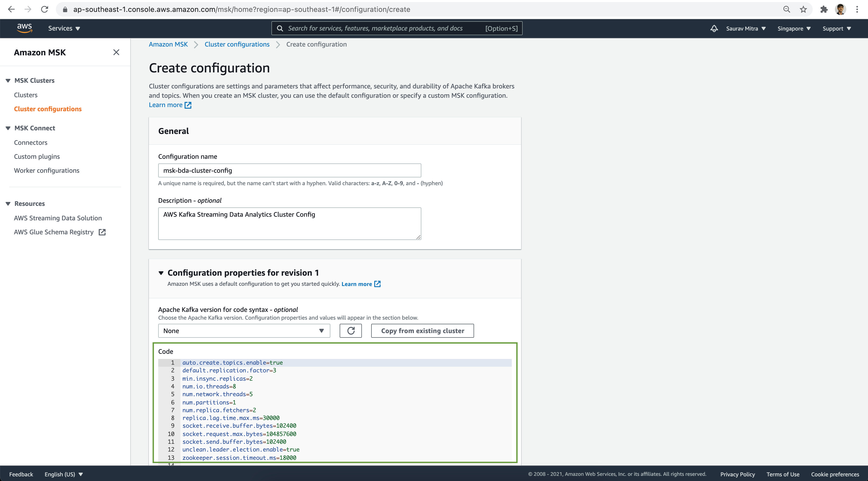Open the Apache Kafka version dropdown showing None
Screen dimensions: 868x481
point(244,331)
